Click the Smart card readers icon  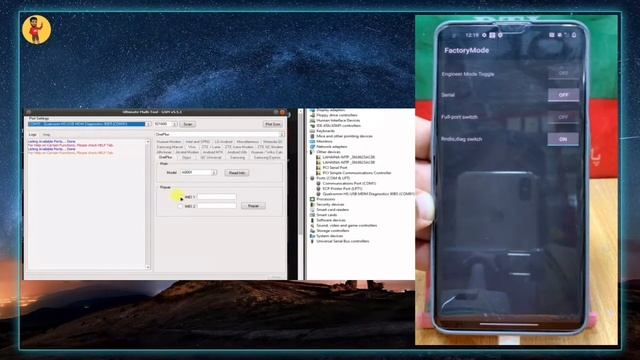(312, 210)
